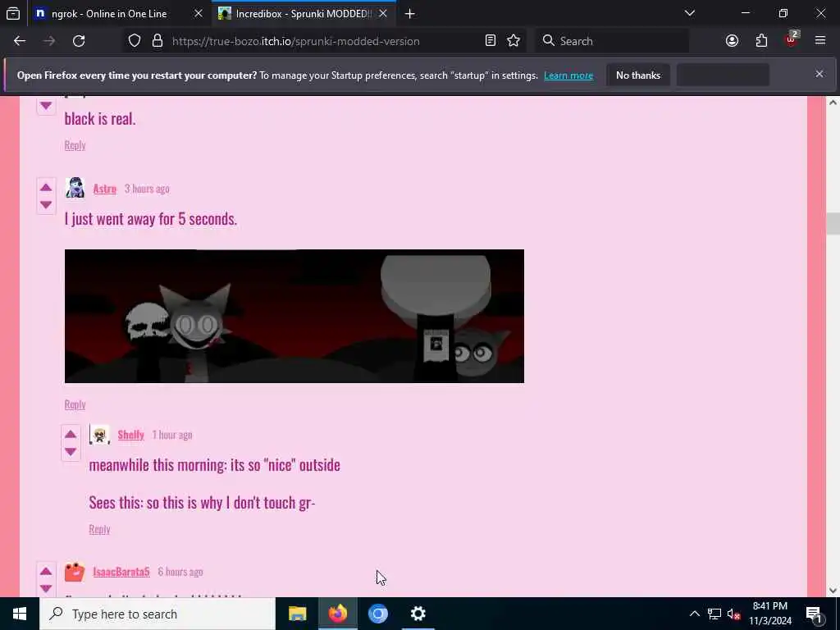840x630 pixels.
Task: Open Learn more link in notification
Action: tap(568, 75)
